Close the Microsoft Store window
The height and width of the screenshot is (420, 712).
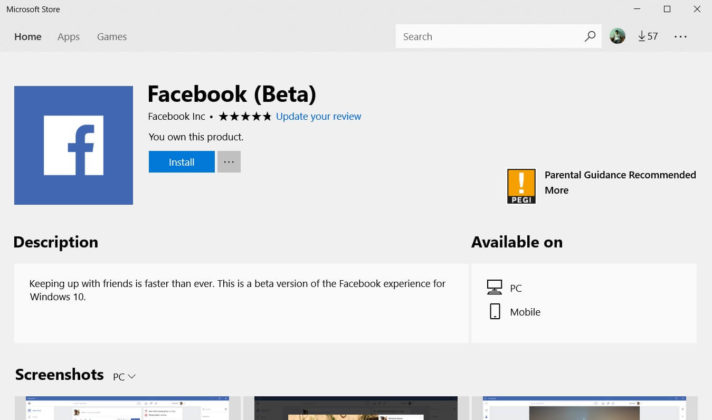[x=697, y=9]
